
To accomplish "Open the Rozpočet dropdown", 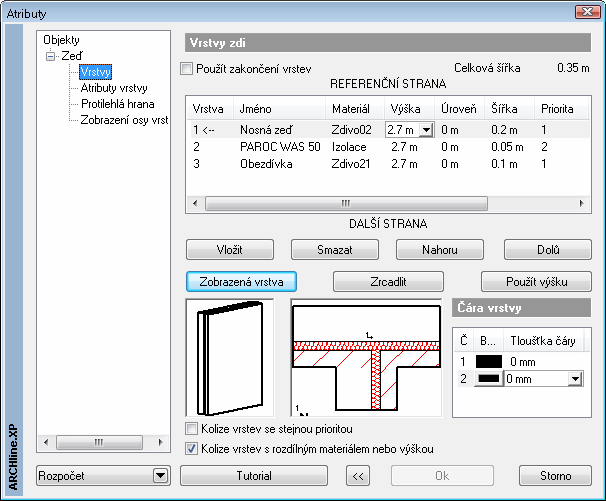I will click(160, 475).
